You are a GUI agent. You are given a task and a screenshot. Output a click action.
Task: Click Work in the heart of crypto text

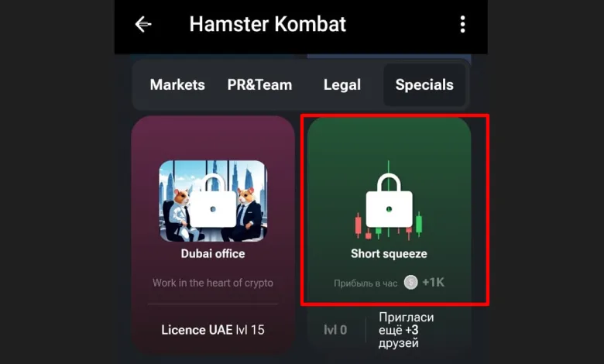tap(213, 283)
